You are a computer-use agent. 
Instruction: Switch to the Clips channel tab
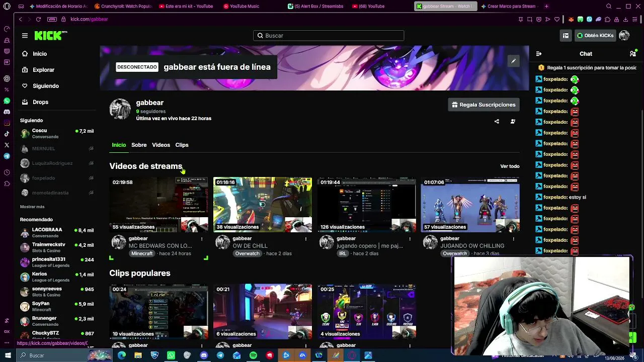click(182, 145)
